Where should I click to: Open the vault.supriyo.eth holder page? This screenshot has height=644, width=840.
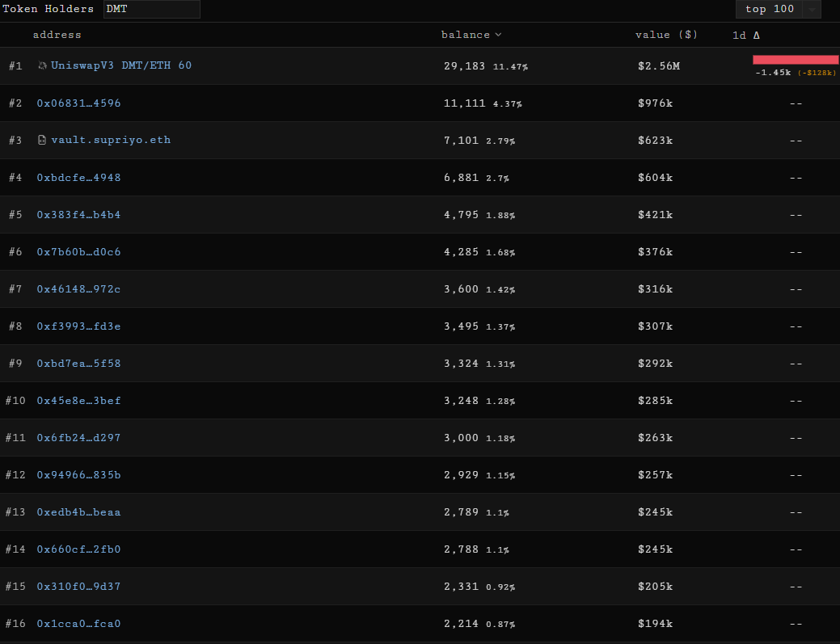(111, 140)
